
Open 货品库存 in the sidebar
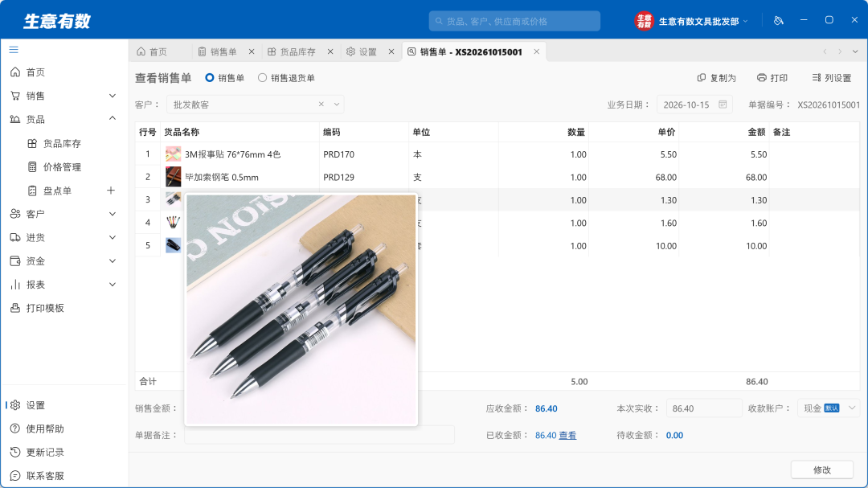(63, 143)
